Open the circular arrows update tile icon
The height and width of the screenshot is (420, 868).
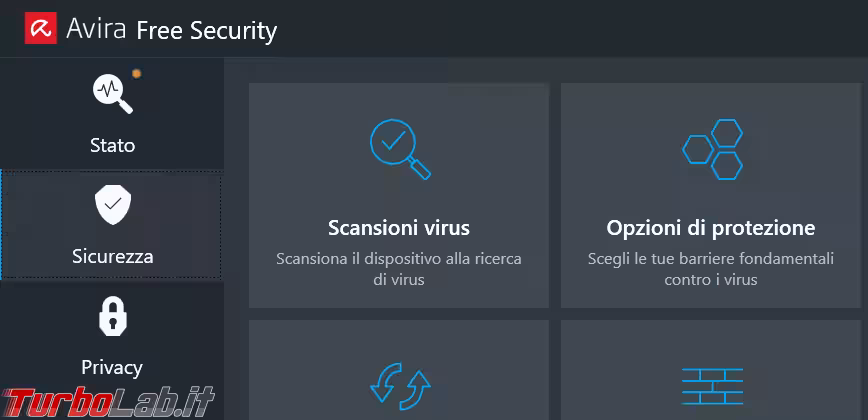coord(399,386)
